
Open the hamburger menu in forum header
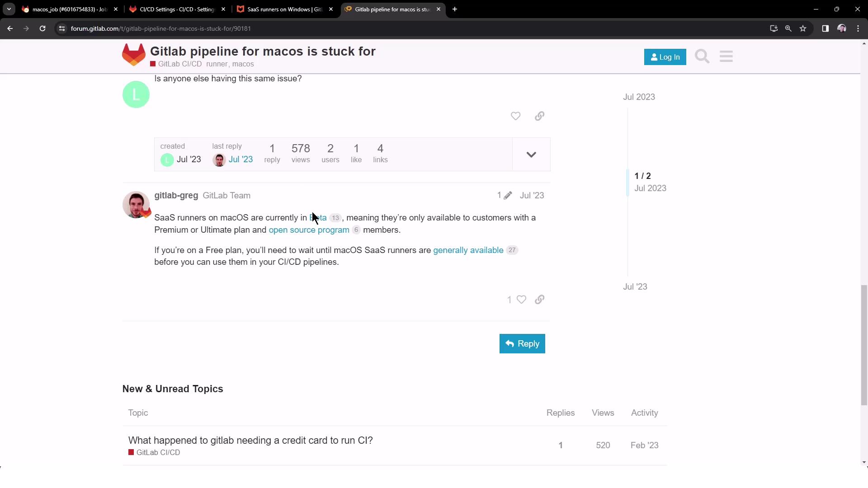tap(726, 56)
